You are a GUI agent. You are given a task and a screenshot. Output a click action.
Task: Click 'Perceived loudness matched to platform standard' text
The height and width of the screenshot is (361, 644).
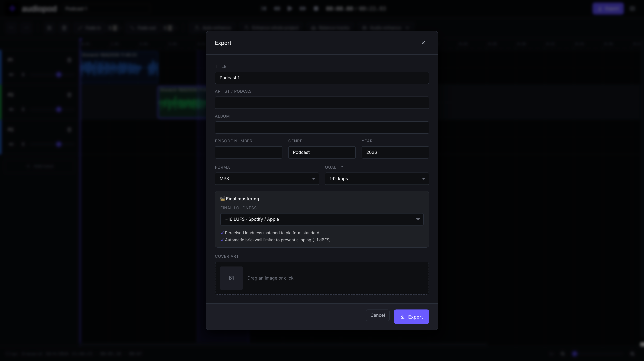click(x=272, y=233)
